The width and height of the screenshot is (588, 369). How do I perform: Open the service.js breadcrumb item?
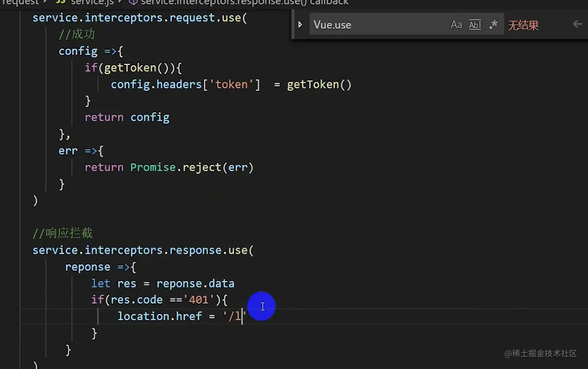(85, 3)
